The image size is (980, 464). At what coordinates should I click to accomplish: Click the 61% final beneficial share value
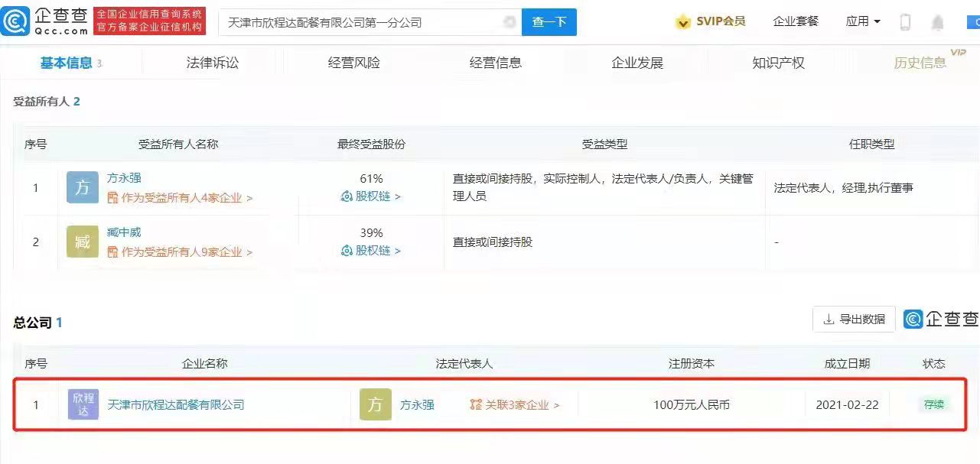pos(371,179)
